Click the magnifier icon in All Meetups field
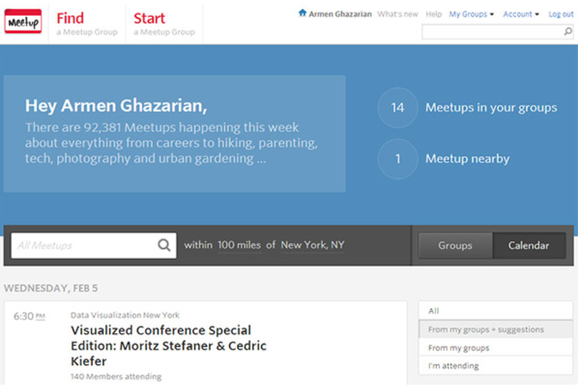The height and width of the screenshot is (392, 578). click(x=164, y=245)
